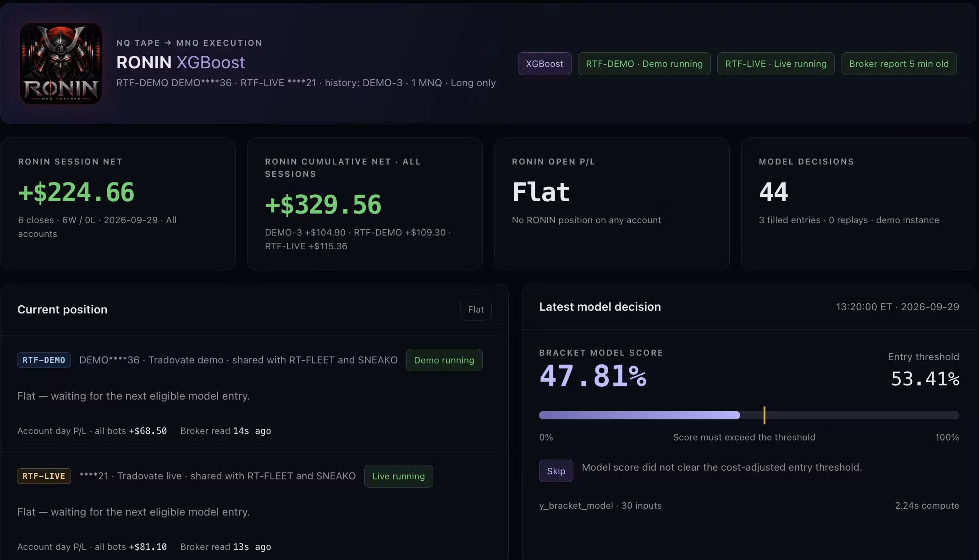
Task: Click the Live running badge in position row
Action: (x=398, y=476)
